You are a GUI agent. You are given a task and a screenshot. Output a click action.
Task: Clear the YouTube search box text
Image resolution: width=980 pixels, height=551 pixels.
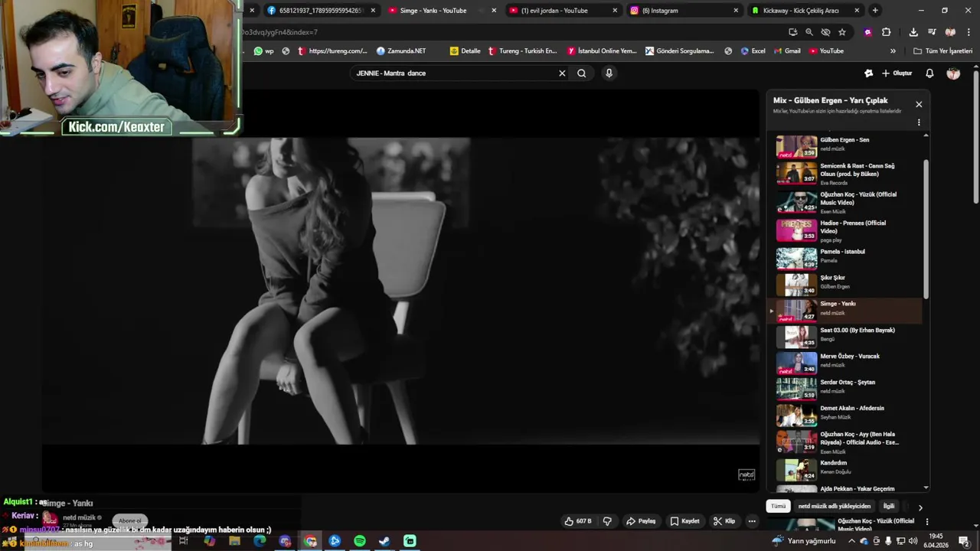562,73
